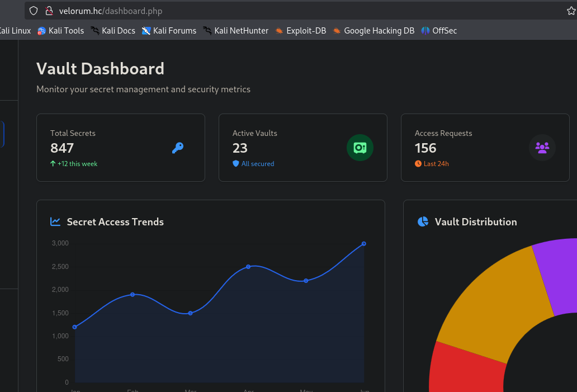The image size is (577, 392).
Task: Click the purple users icon in Access Requests
Action: coord(542,148)
